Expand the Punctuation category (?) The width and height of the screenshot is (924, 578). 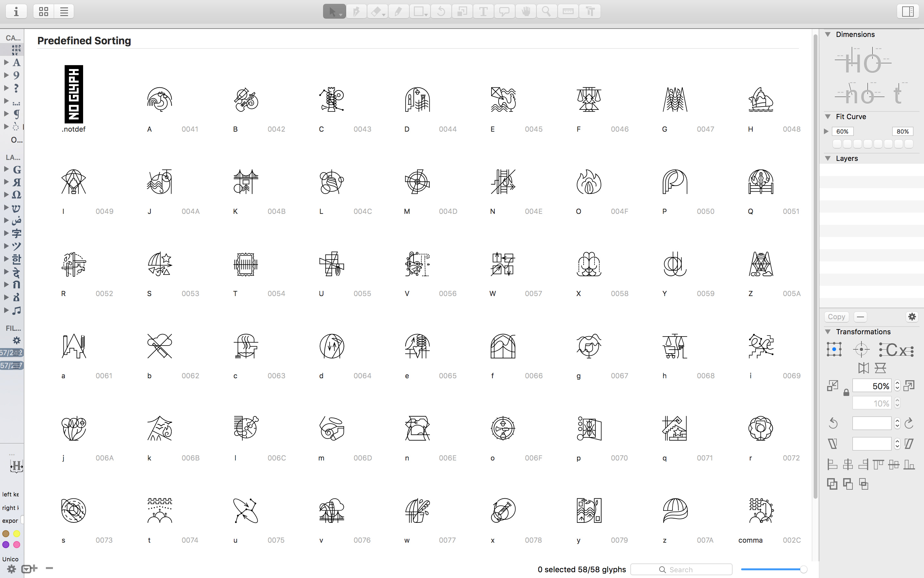[x=6, y=88]
